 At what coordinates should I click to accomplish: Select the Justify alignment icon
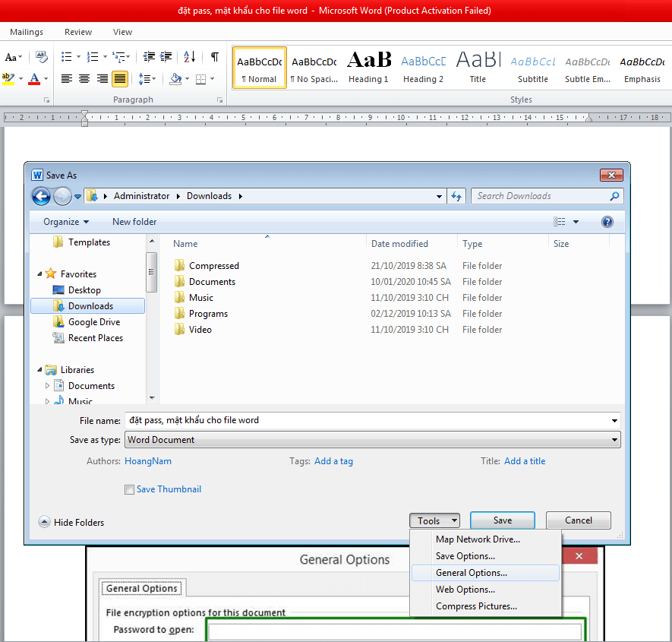point(120,78)
